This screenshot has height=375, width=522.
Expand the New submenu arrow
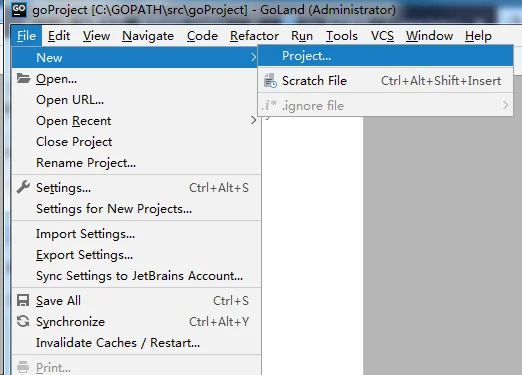pos(253,57)
